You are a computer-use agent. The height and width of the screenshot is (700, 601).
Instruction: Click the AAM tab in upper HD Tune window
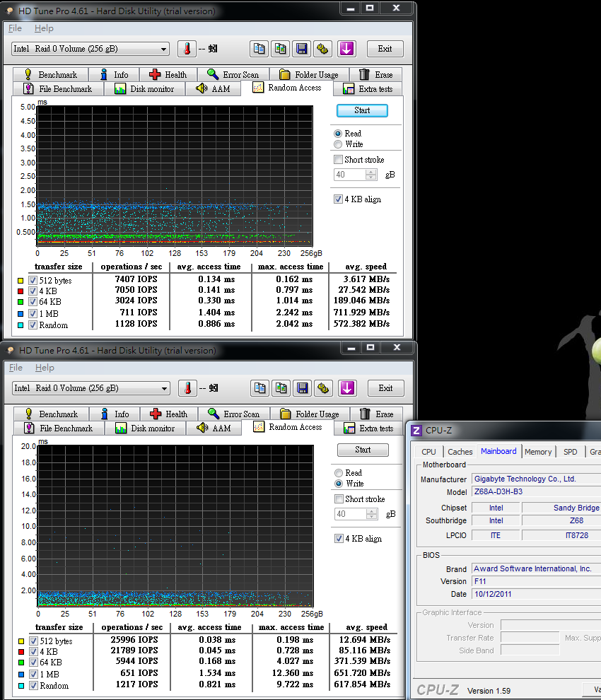tap(214, 89)
